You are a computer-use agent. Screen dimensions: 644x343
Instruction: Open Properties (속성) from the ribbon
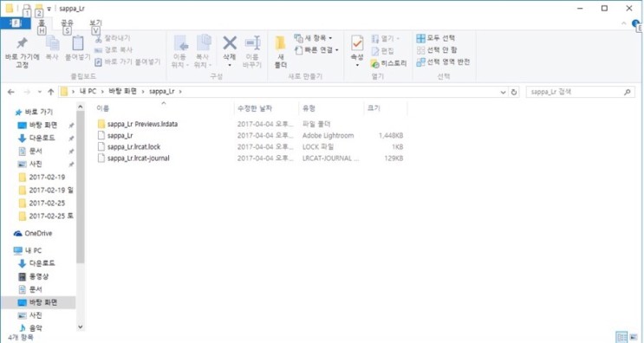(357, 52)
